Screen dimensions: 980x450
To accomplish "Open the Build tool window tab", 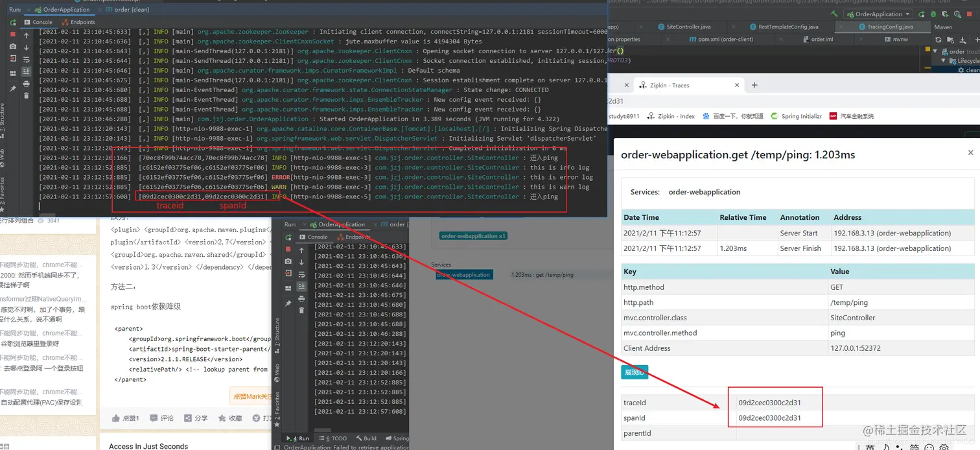I will [366, 438].
